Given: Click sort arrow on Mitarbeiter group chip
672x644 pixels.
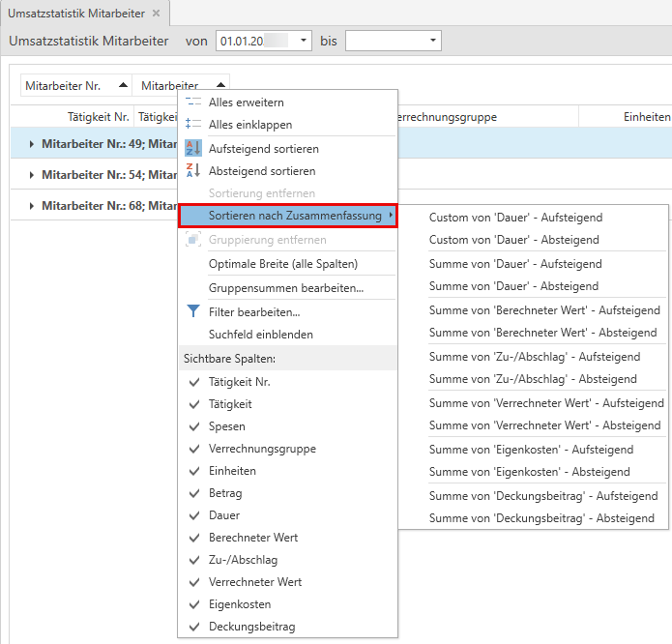Looking at the screenshot, I should point(220,85).
